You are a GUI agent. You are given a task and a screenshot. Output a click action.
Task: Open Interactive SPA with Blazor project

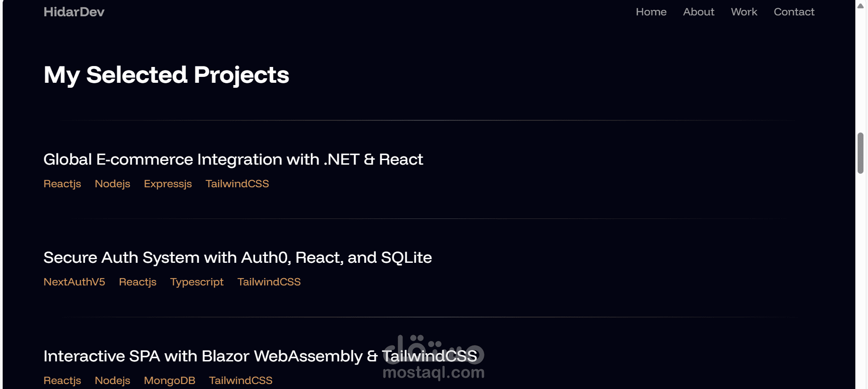coord(260,356)
